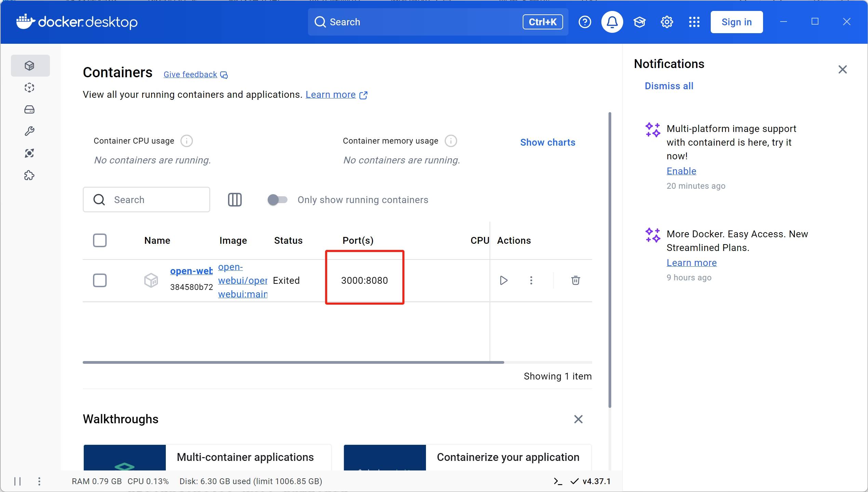Open more actions menu for open-webui

coord(531,280)
